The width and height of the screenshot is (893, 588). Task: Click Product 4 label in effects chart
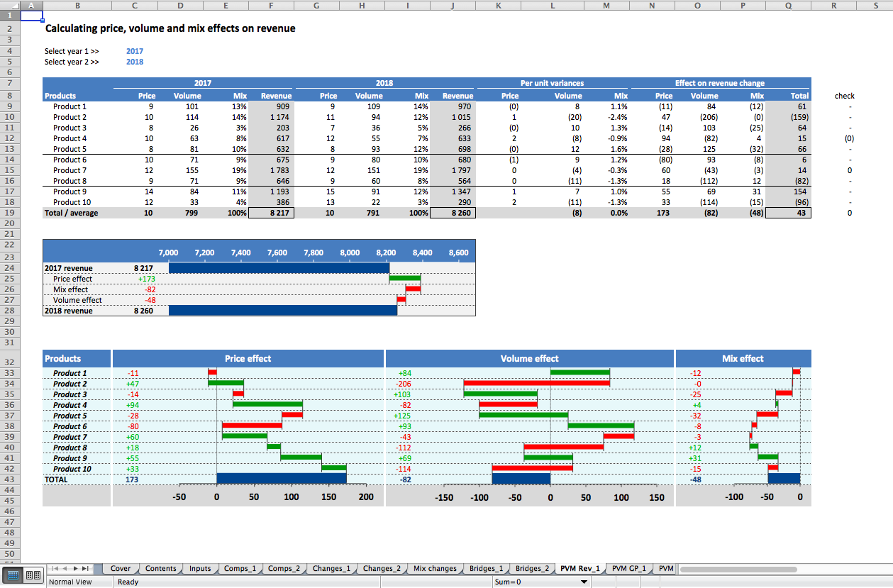tap(70, 405)
